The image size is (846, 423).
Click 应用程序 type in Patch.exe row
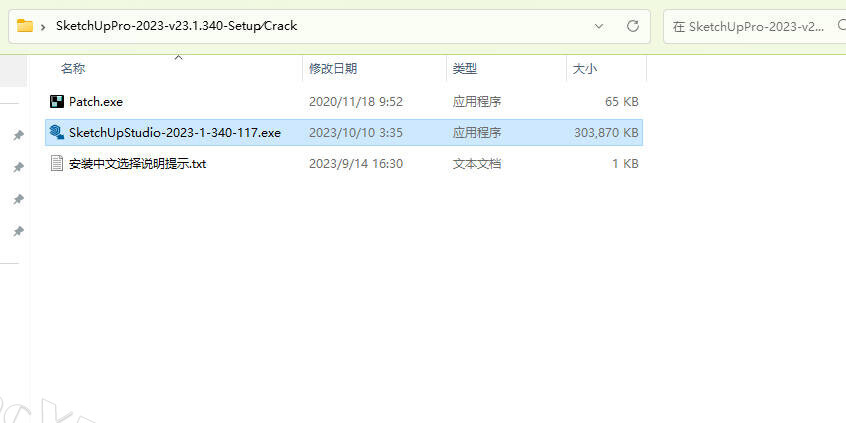click(477, 101)
